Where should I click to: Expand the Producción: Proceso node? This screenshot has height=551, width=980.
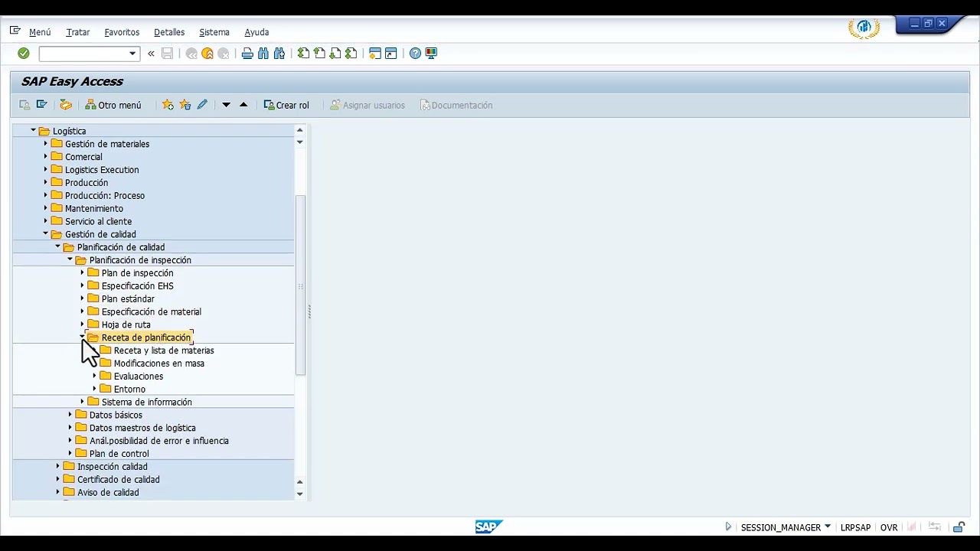tap(45, 195)
